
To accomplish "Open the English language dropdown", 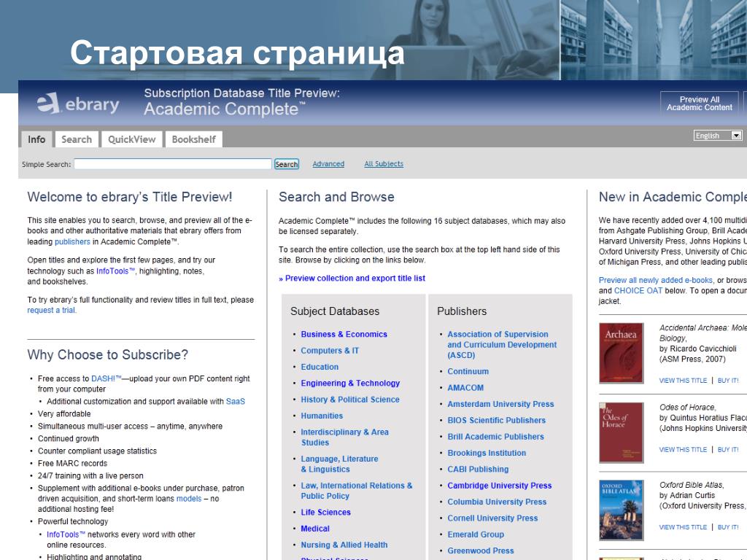I will point(718,136).
